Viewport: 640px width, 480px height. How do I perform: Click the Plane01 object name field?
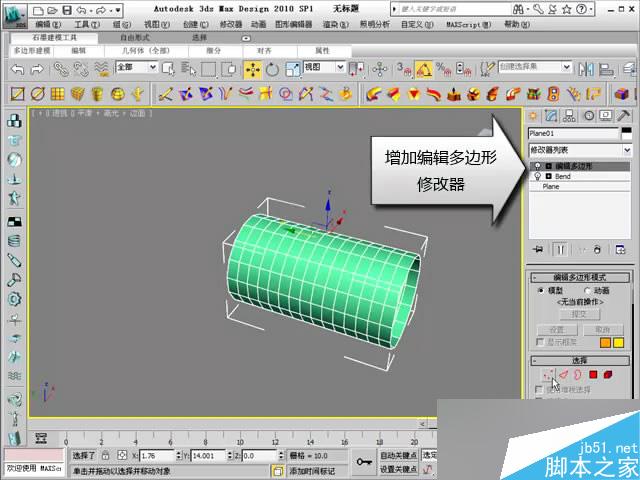coord(573,133)
